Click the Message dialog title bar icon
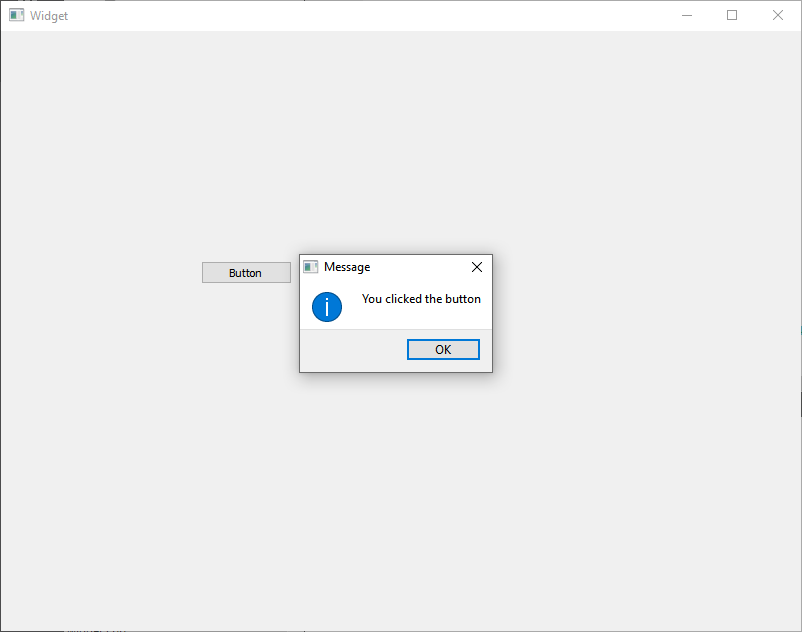The height and width of the screenshot is (639, 809). point(311,267)
